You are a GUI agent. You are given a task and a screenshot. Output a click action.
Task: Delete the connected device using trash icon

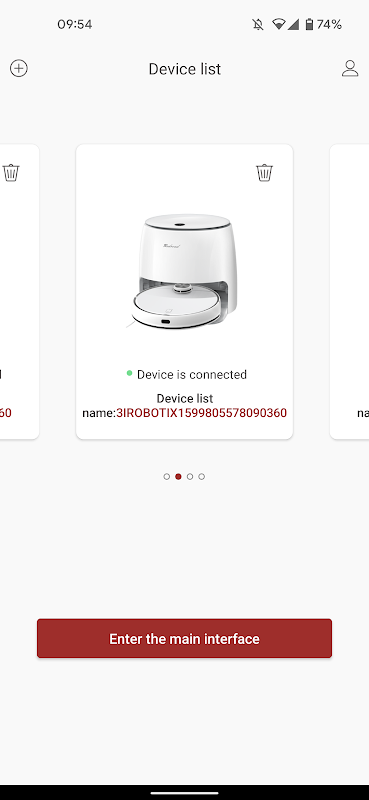264,172
